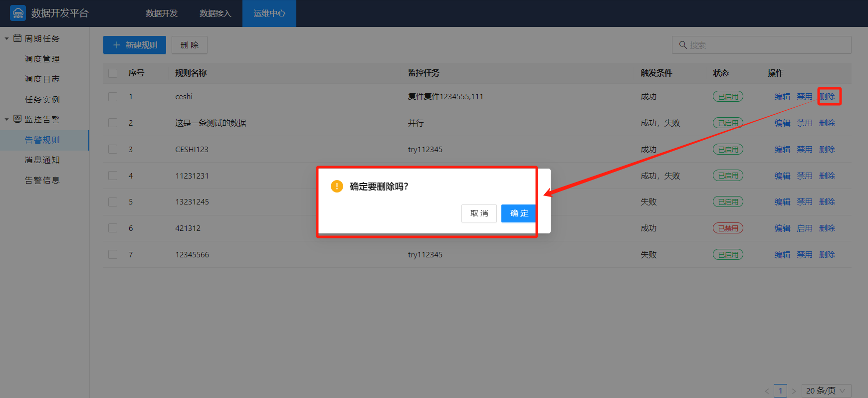Image resolution: width=868 pixels, height=398 pixels.
Task: Check the row 7 checkbox for 12345566
Action: click(113, 254)
